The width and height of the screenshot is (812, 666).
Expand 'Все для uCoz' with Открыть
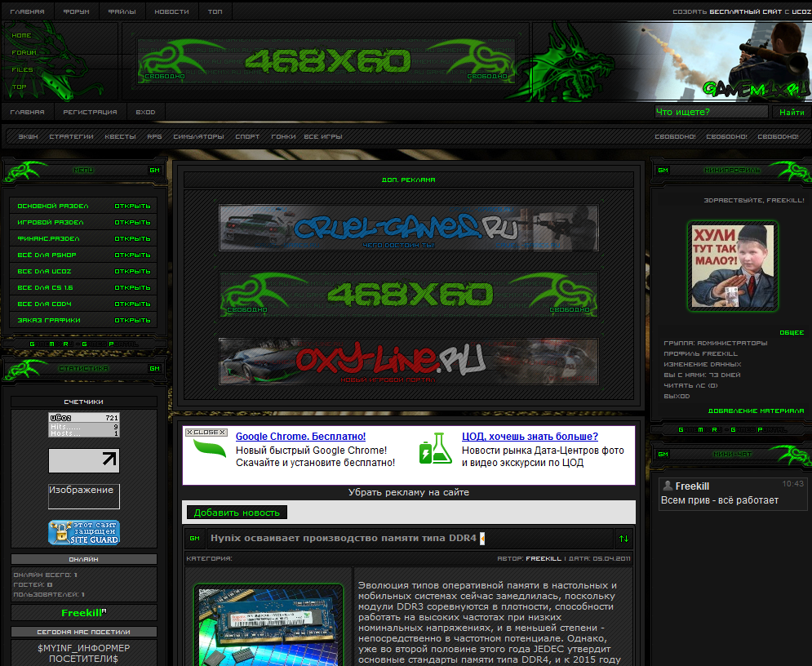tap(132, 271)
